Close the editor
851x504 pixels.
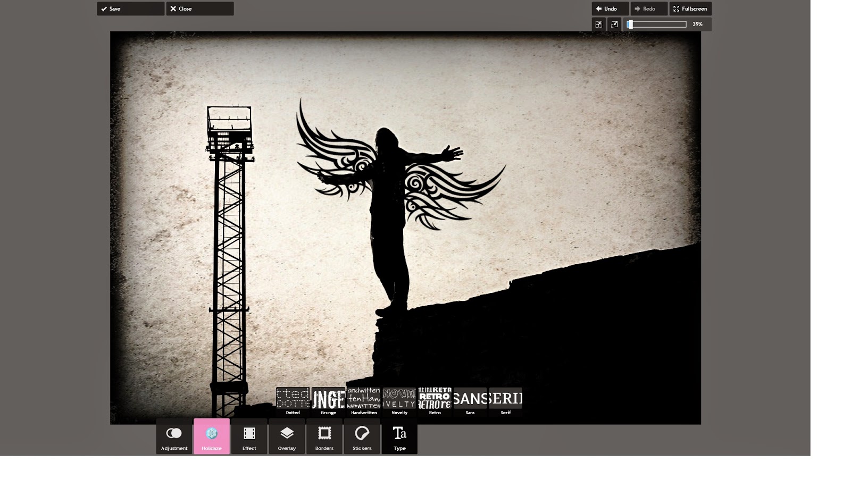200,9
